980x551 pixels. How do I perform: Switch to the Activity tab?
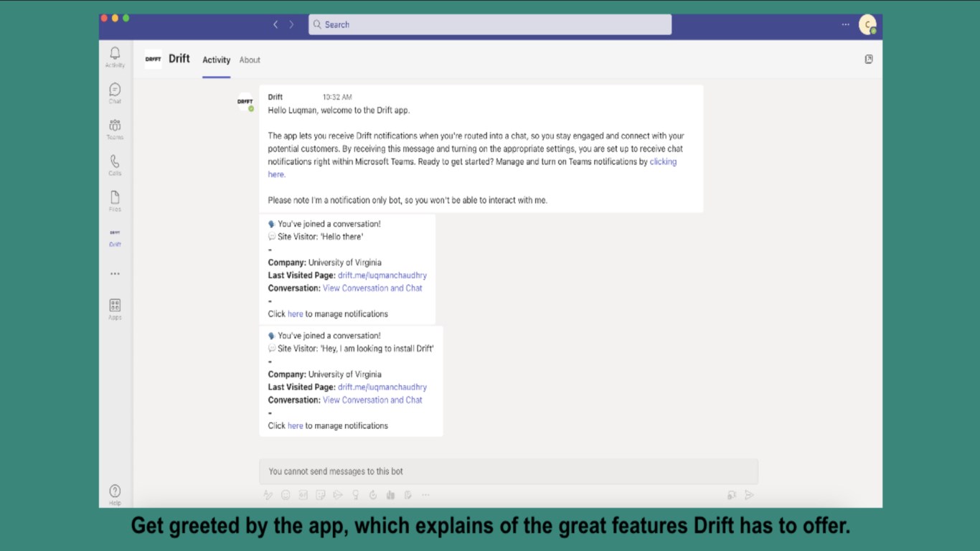coord(217,60)
